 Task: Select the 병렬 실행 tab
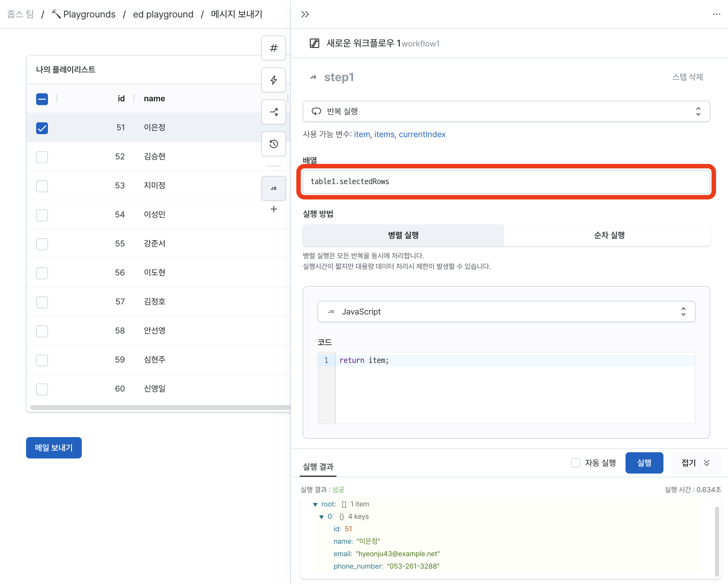point(403,235)
